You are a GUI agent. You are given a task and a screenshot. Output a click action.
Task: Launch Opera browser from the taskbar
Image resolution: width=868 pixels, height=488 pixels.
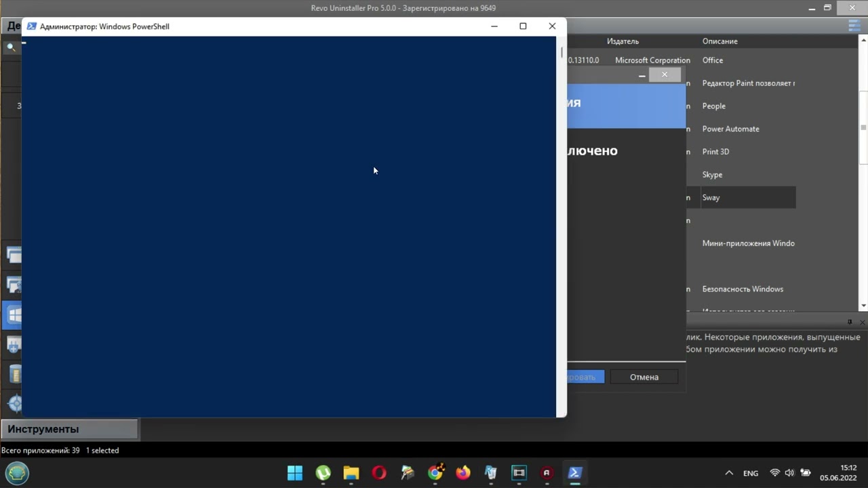coord(379,473)
